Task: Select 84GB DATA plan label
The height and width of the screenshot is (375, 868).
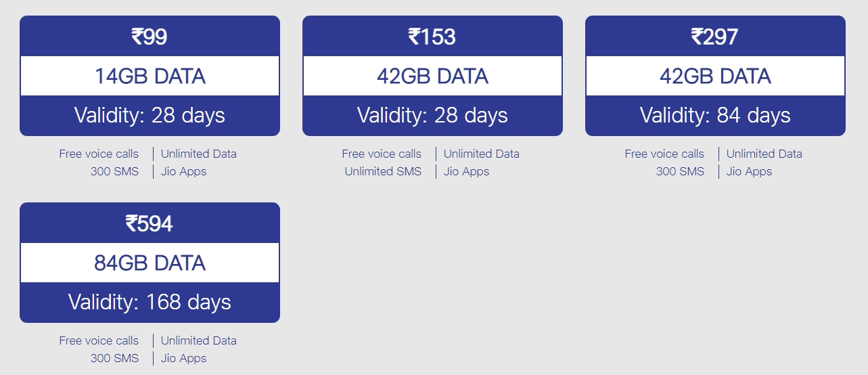Action: pos(150,263)
